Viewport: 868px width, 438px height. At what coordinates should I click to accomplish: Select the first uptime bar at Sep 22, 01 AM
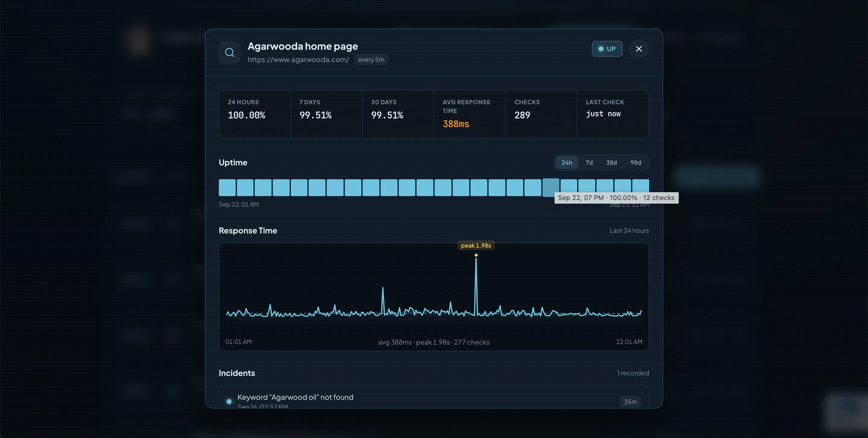coord(227,188)
